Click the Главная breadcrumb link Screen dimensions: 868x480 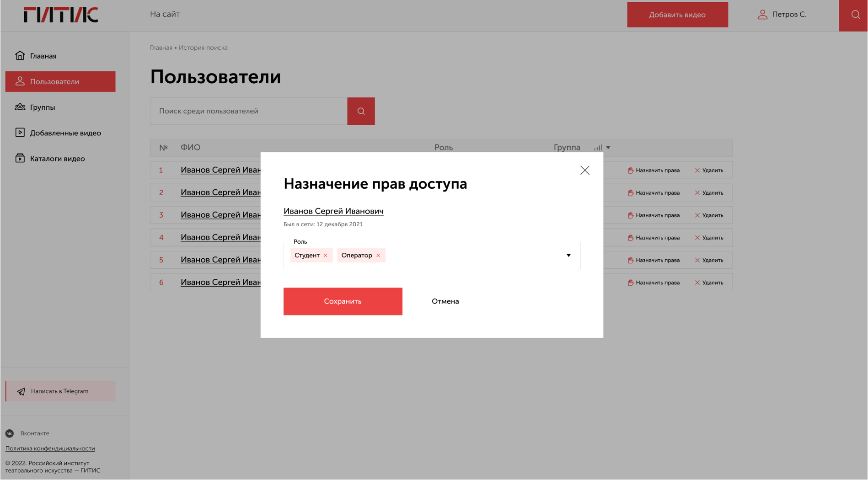click(161, 48)
